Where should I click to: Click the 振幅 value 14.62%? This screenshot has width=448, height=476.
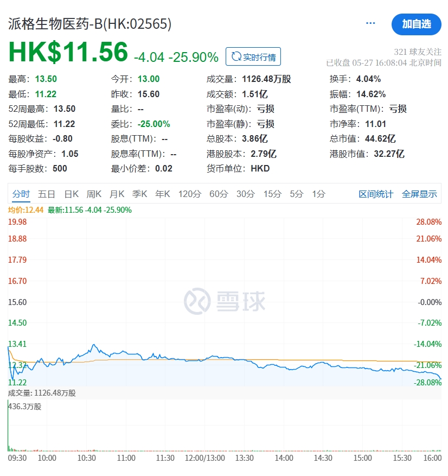[371, 94]
